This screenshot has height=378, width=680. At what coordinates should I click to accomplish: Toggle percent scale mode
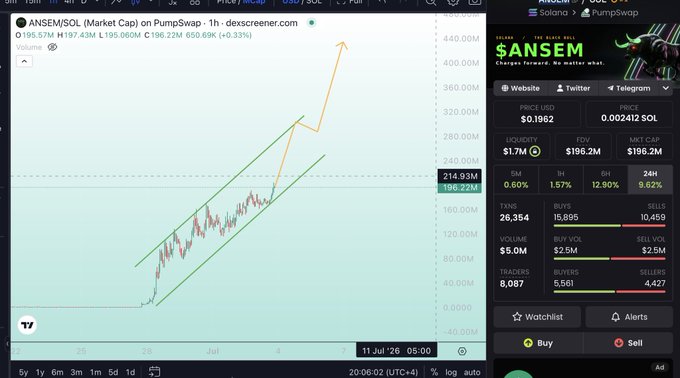(x=434, y=372)
